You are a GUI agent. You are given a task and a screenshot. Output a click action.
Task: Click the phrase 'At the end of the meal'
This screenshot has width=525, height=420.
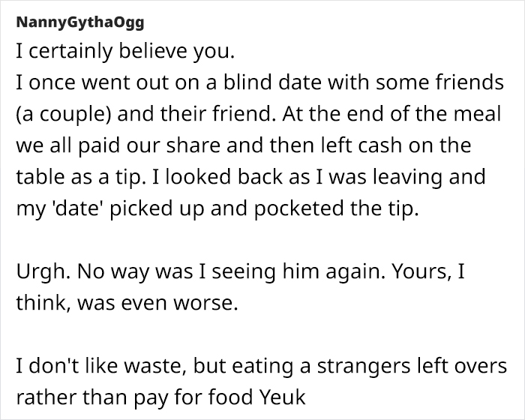click(x=391, y=113)
